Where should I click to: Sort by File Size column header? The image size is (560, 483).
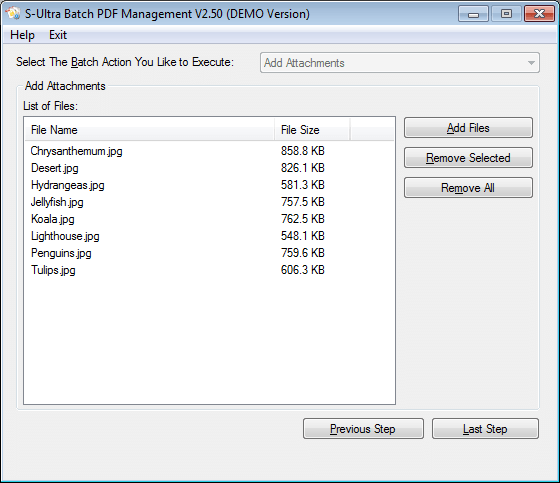tap(312, 130)
